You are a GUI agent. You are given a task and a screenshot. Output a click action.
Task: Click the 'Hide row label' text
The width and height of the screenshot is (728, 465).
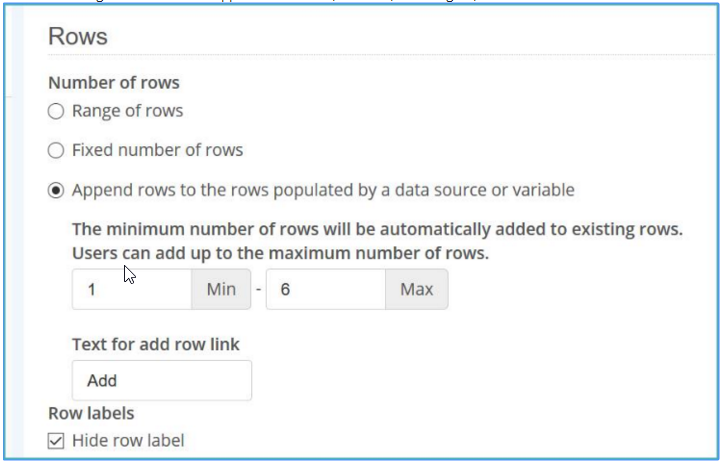(128, 440)
